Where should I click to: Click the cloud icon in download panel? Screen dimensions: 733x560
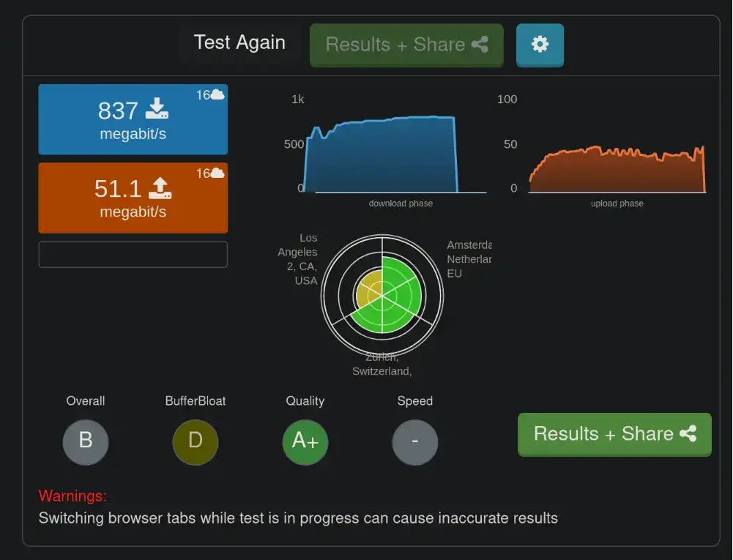217,94
